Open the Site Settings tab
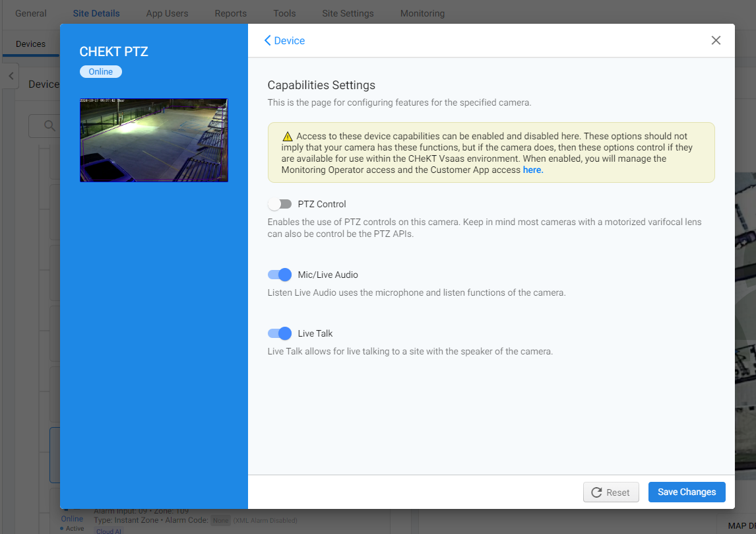The width and height of the screenshot is (756, 534). (x=348, y=13)
